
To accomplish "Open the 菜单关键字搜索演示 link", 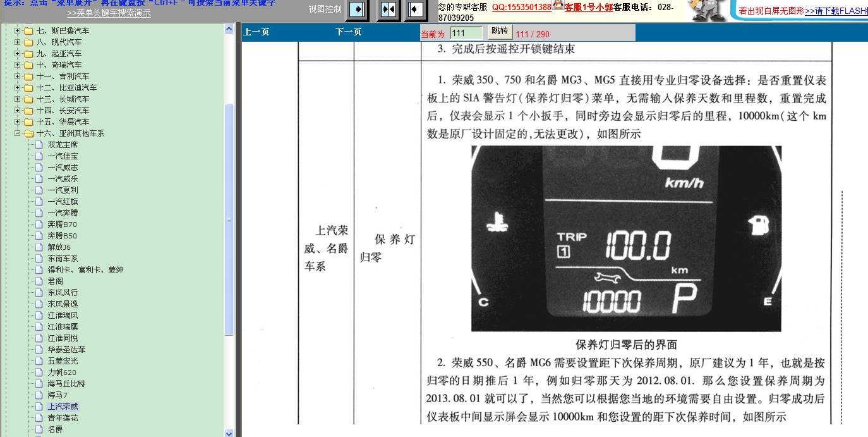I will [109, 13].
